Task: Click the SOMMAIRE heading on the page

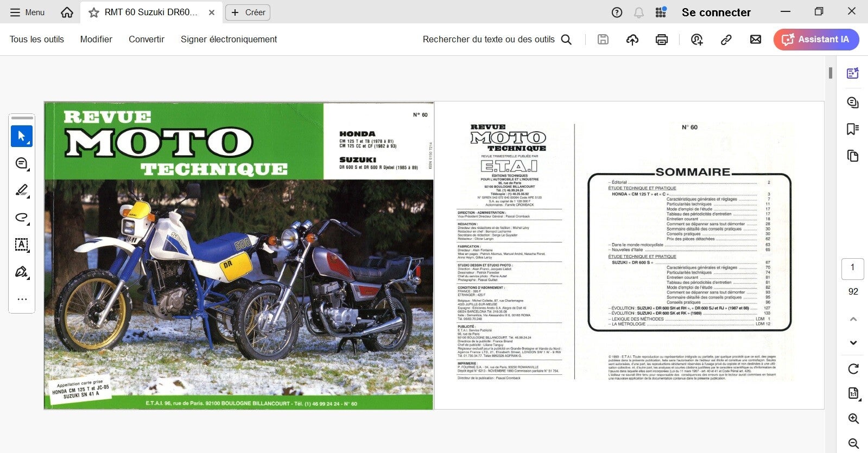Action: pos(693,172)
